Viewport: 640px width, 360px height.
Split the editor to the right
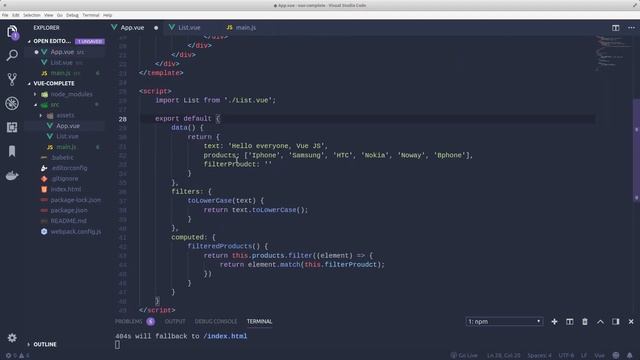point(616,28)
